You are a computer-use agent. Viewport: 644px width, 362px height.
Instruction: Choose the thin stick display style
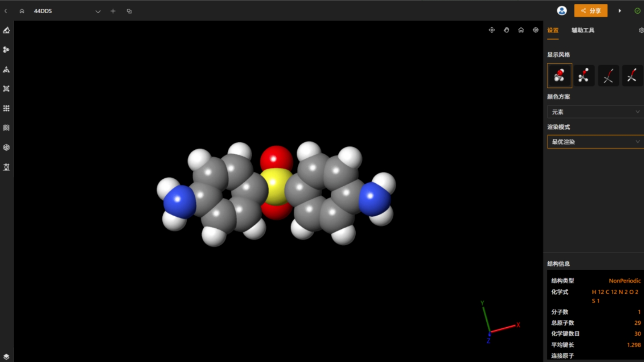coord(632,75)
